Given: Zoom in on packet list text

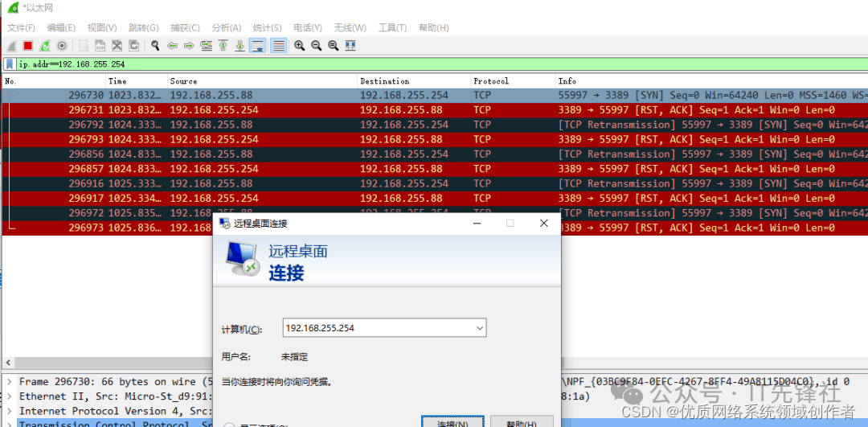Looking at the screenshot, I should click(299, 46).
